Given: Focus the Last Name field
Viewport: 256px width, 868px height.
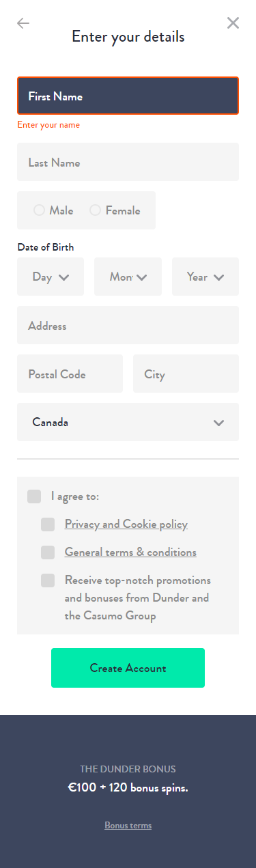Looking at the screenshot, I should tap(128, 162).
